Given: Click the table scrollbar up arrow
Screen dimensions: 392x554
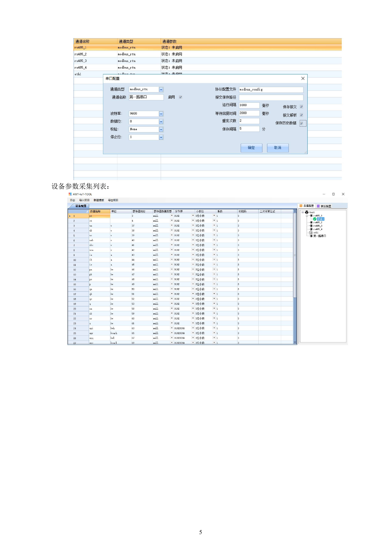Looking at the screenshot, I should pyautogui.click(x=295, y=211).
